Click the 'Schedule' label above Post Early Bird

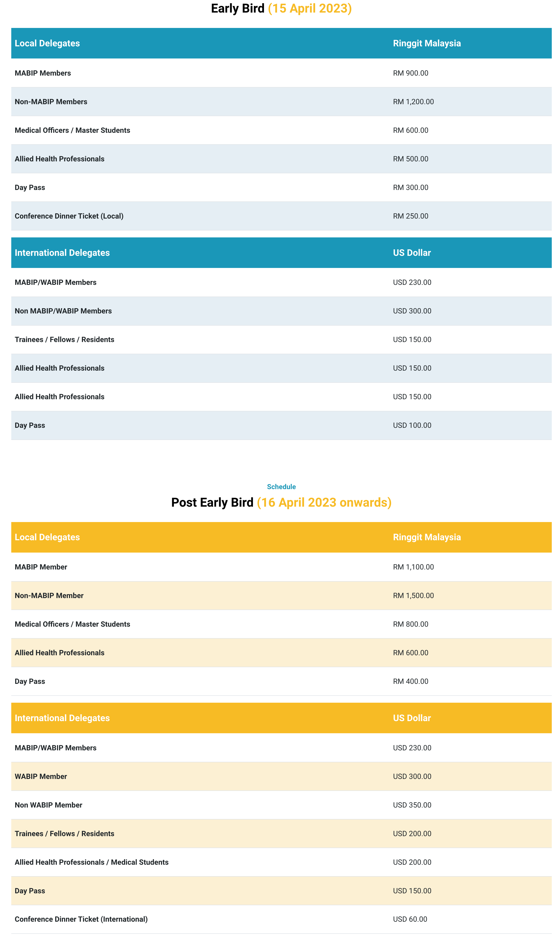tap(281, 487)
